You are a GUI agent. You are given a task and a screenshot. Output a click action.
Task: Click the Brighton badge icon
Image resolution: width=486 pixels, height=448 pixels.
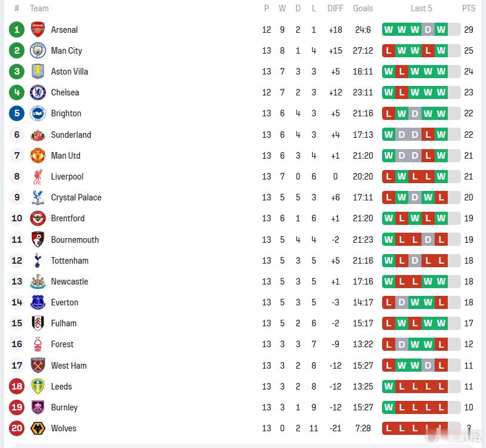38,113
